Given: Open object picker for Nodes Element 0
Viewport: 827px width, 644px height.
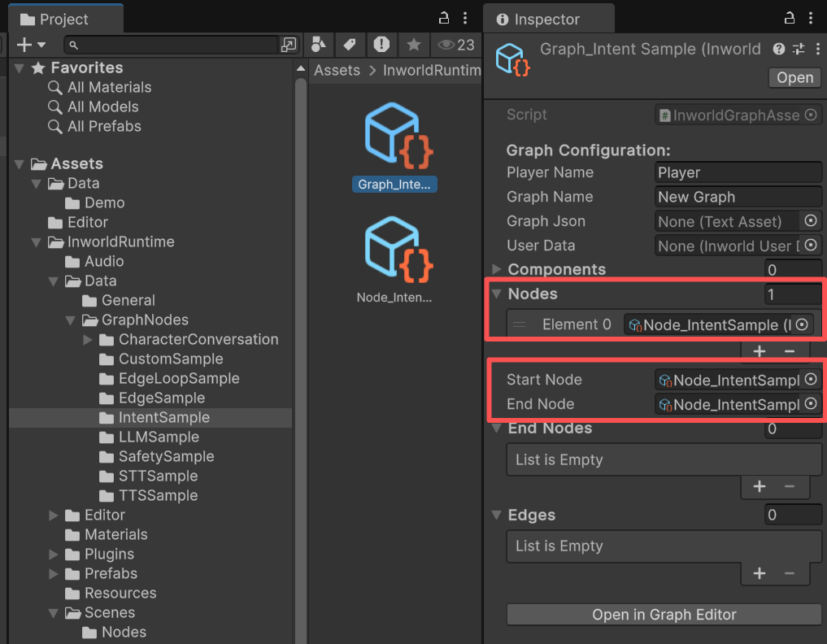Looking at the screenshot, I should coord(802,324).
